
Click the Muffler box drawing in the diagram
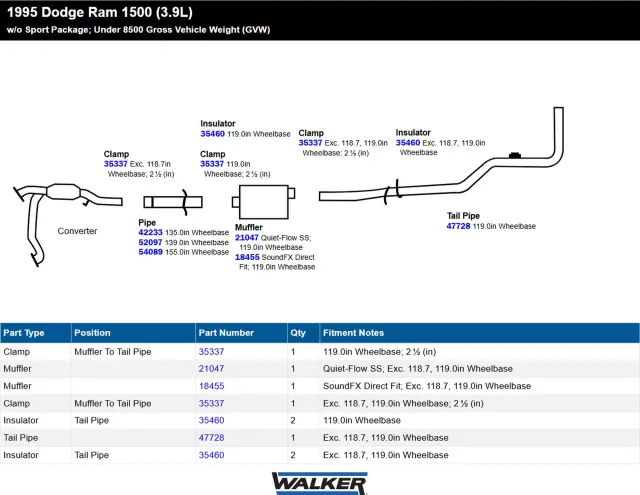pos(264,202)
